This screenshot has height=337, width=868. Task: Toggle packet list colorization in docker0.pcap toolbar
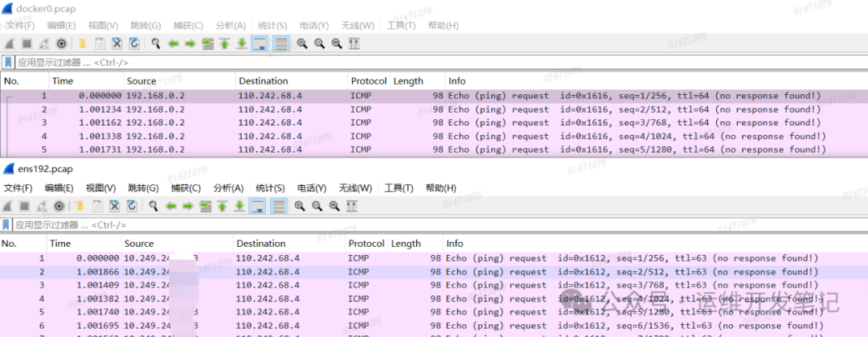tap(280, 43)
